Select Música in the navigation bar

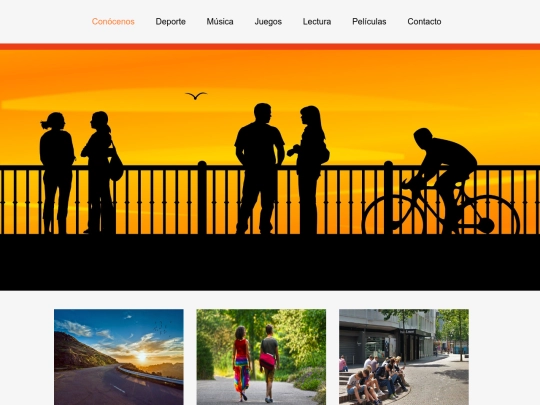pyautogui.click(x=220, y=22)
